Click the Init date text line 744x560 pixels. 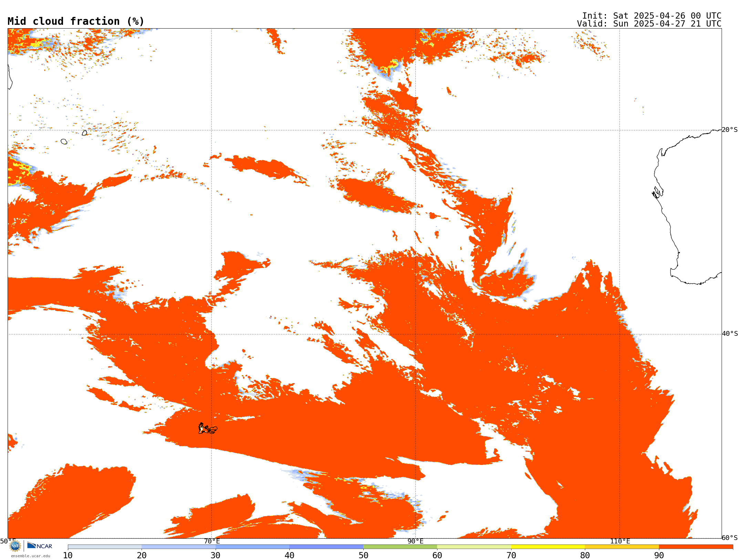coord(652,16)
